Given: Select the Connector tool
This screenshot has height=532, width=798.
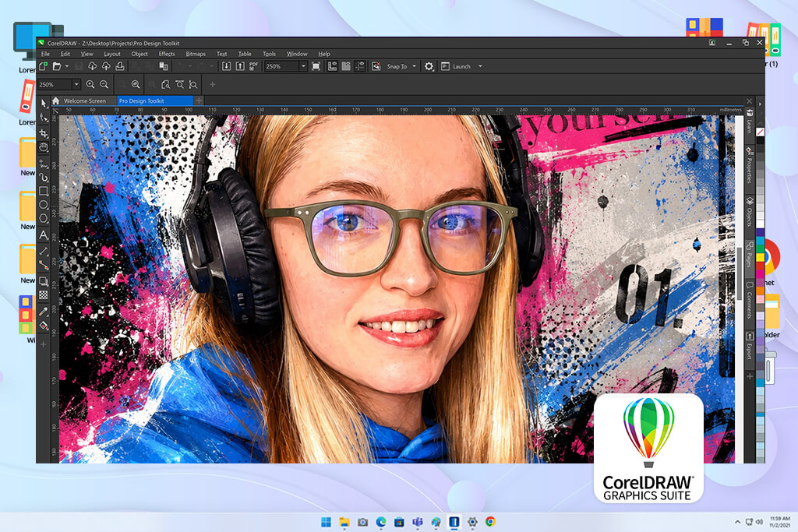Looking at the screenshot, I should 44,265.
